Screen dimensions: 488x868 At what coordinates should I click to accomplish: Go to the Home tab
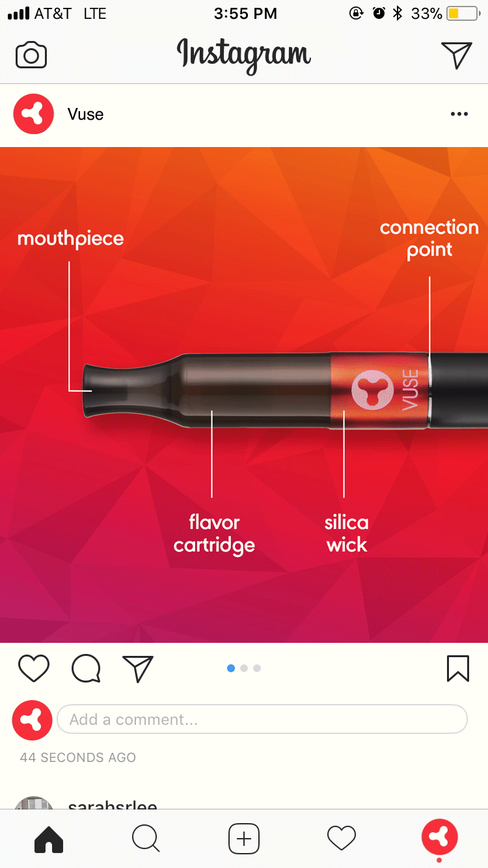49,839
